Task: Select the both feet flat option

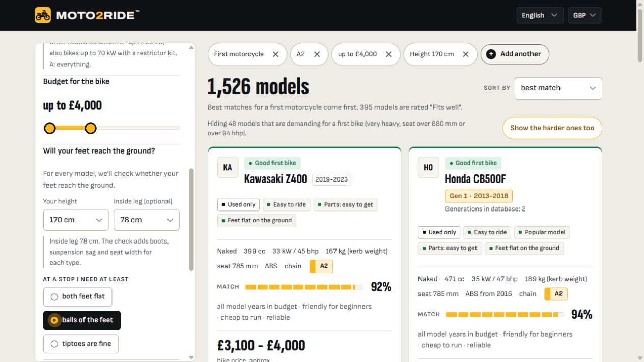Action: 78,297
